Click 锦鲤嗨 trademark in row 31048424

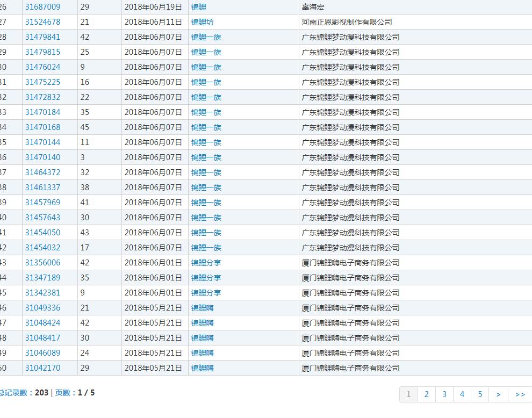click(202, 323)
